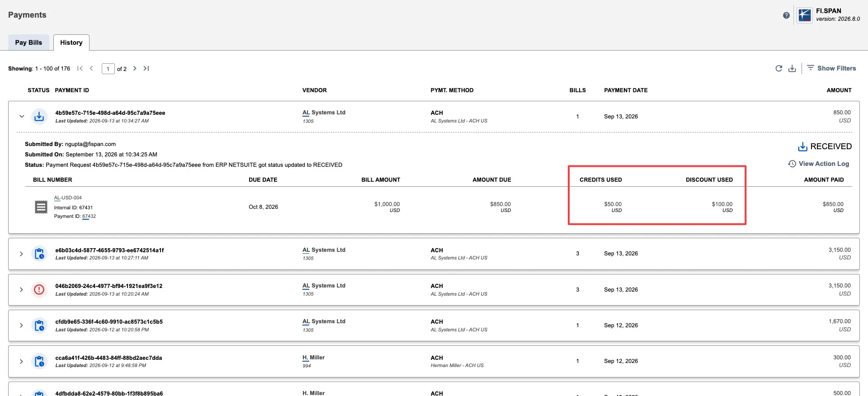This screenshot has width=868, height=396.
Task: Expand payment 046b2069 row
Action: [21, 290]
